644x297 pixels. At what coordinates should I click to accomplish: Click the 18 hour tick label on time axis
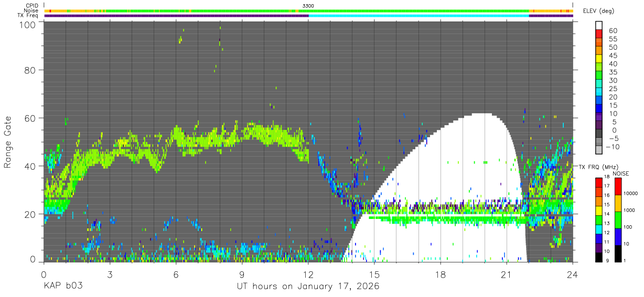(441, 274)
